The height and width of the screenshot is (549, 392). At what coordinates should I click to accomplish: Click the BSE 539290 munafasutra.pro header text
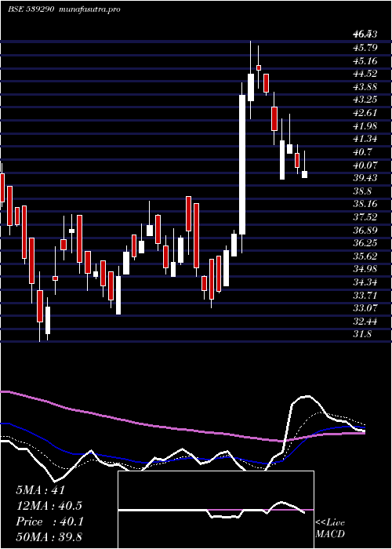(64, 9)
